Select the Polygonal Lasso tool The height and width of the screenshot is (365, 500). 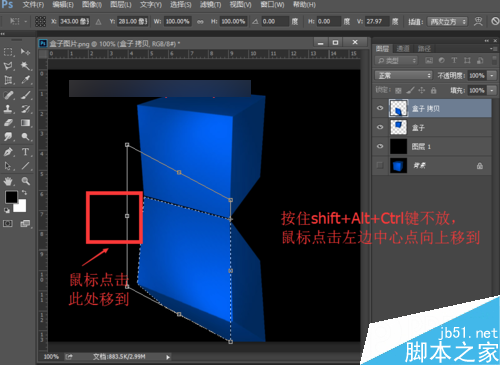point(8,66)
